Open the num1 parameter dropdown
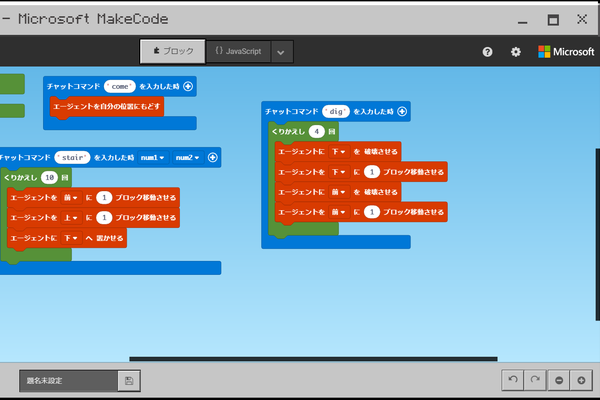 click(153, 157)
